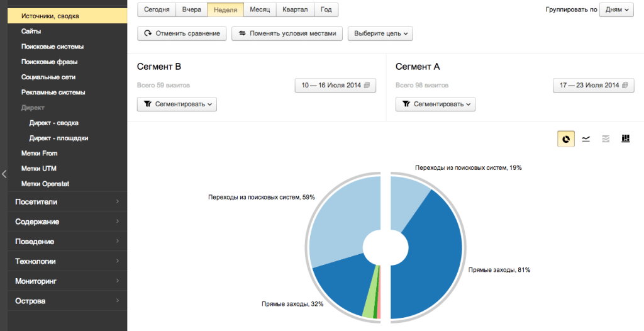Select the stacked area chart icon
644x331 pixels.
coord(606,139)
